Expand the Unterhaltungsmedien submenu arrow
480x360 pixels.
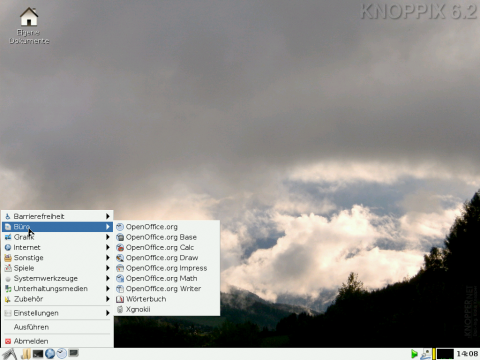(108, 289)
